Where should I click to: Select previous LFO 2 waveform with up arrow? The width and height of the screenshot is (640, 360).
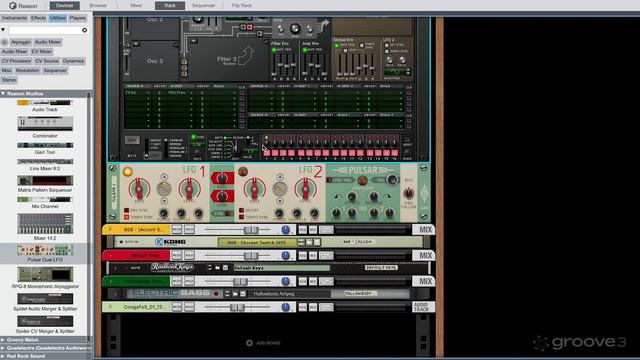coord(280,177)
